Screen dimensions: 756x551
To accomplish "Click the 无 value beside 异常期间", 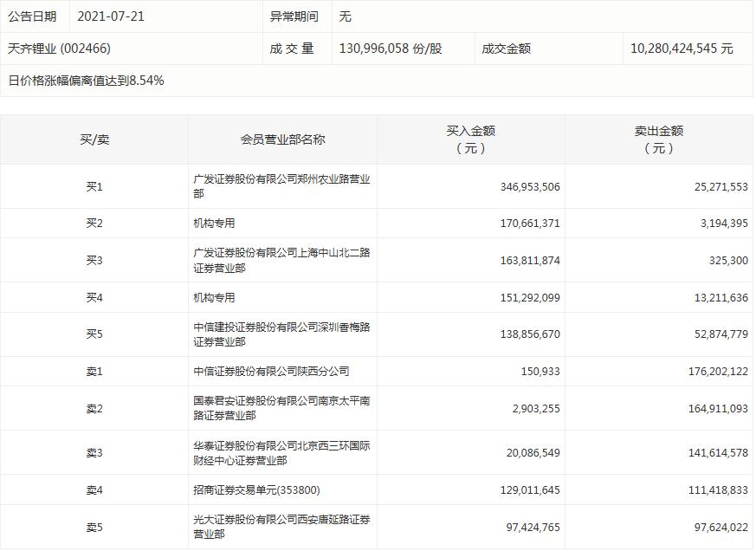I will [346, 16].
